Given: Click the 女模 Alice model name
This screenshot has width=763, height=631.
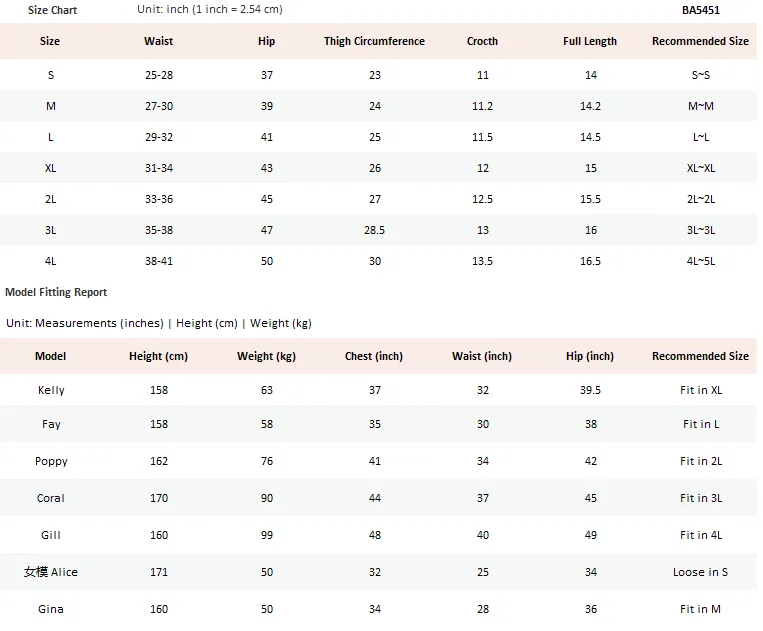Looking at the screenshot, I should pyautogui.click(x=51, y=572).
